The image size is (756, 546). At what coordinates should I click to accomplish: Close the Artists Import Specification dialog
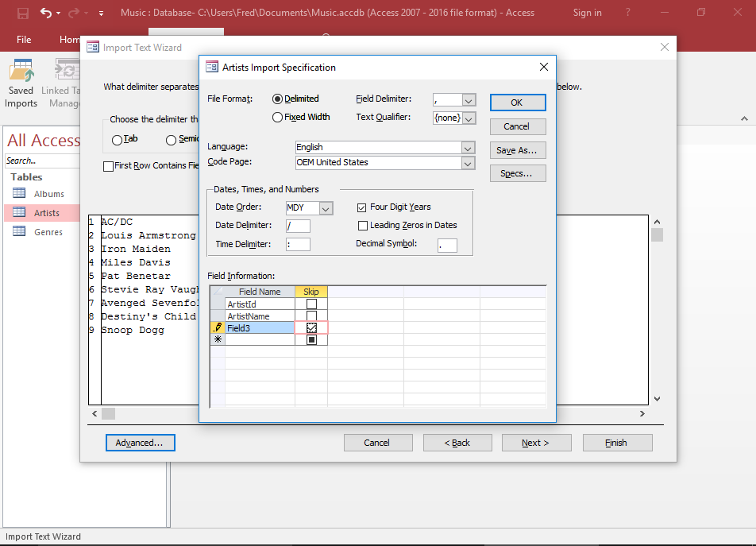(x=544, y=67)
